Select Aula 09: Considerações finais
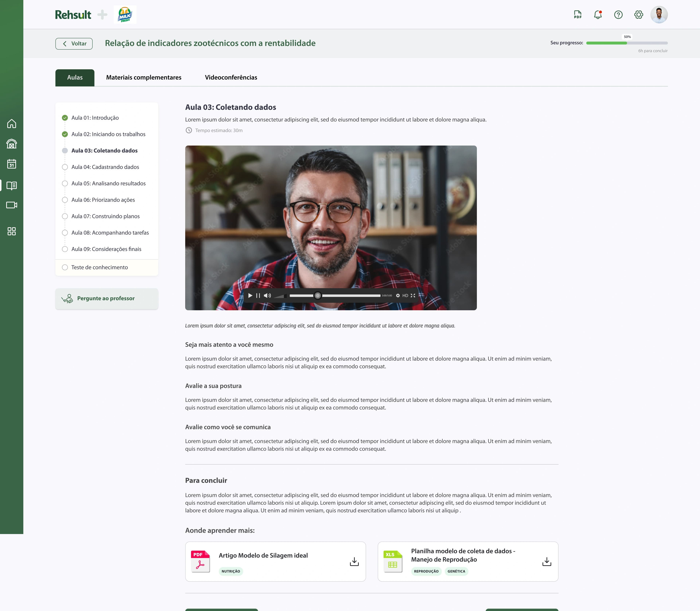700x611 pixels. (106, 249)
